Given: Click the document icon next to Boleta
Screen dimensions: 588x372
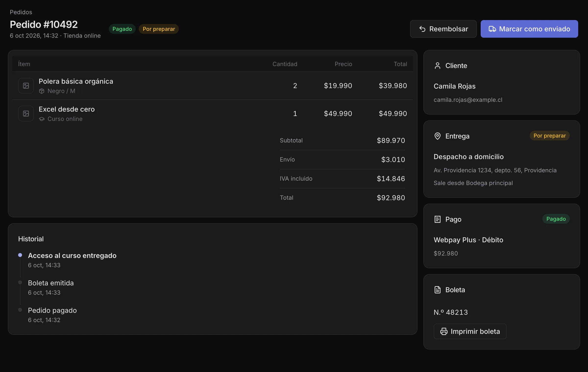Looking at the screenshot, I should point(437,290).
